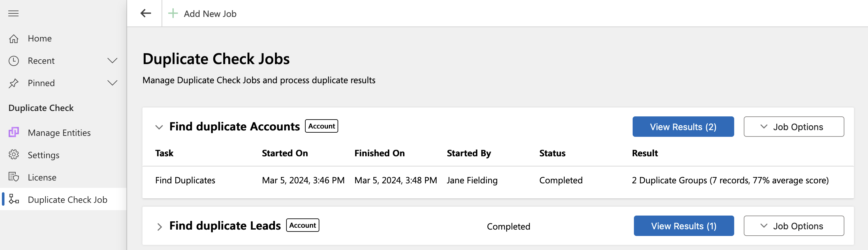
Task: Expand the Pinned section chevron
Action: click(x=112, y=83)
